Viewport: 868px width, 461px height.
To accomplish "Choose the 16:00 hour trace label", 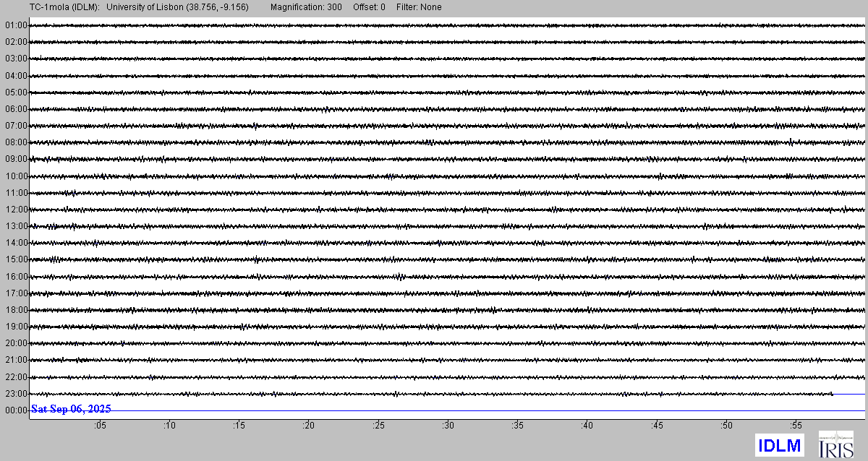I will pos(16,277).
